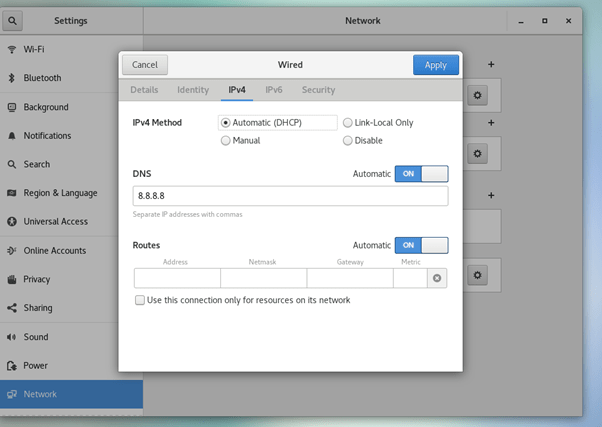This screenshot has height=427, width=602.
Task: Switch to the IPv6 tab
Action: click(273, 90)
